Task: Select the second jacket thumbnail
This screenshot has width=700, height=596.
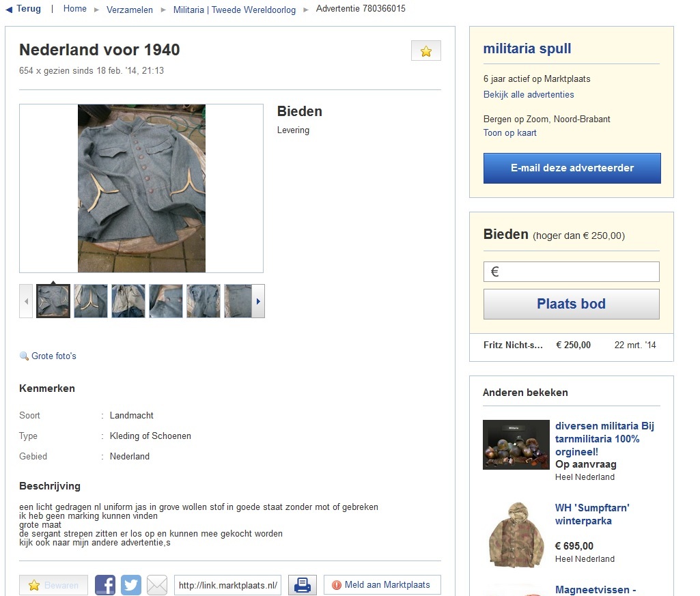Action: pyautogui.click(x=91, y=301)
